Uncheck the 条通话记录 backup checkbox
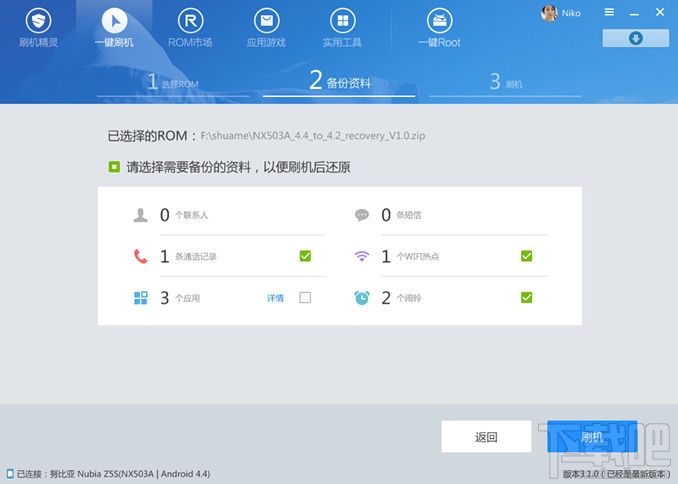This screenshot has height=484, width=678. pyautogui.click(x=305, y=256)
